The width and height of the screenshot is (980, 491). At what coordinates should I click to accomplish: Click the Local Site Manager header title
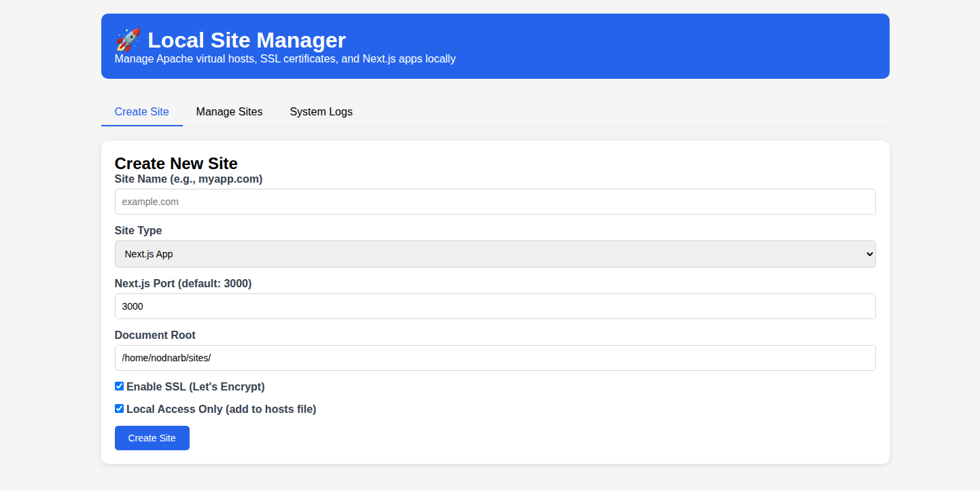247,40
